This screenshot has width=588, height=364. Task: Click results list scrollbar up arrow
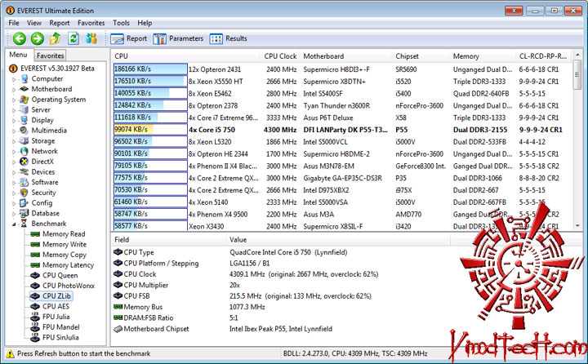(577, 55)
